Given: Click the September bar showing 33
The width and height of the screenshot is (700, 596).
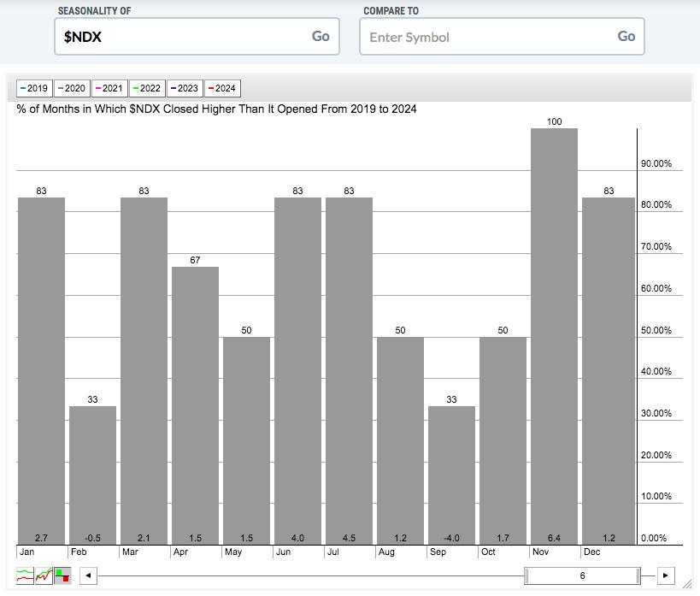Looking at the screenshot, I should 451,475.
